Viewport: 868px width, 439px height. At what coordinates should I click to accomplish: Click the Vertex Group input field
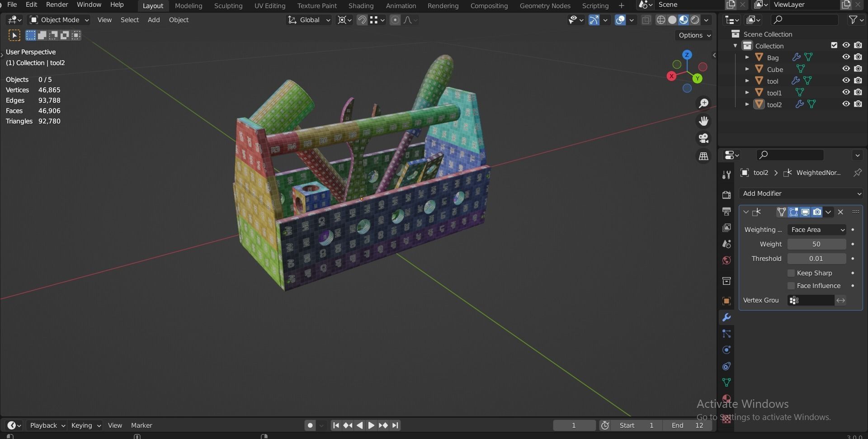click(811, 300)
